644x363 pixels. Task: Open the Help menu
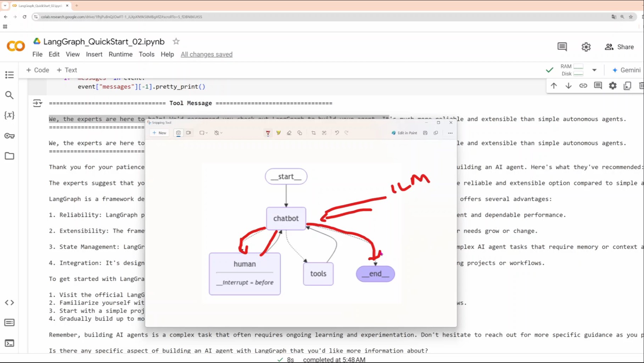[x=167, y=54]
